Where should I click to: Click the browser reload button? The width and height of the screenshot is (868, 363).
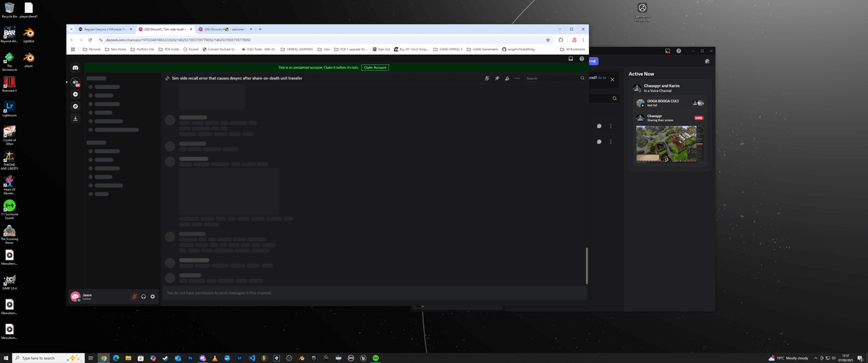coord(90,40)
